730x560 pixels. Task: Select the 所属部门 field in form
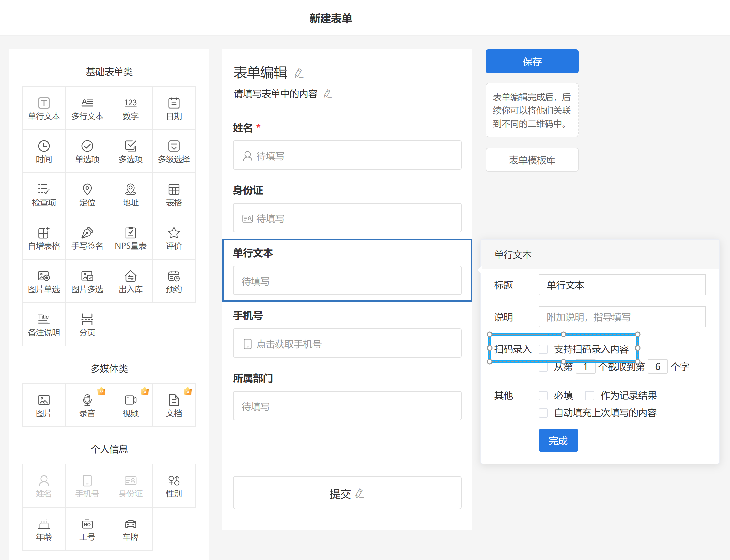347,406
